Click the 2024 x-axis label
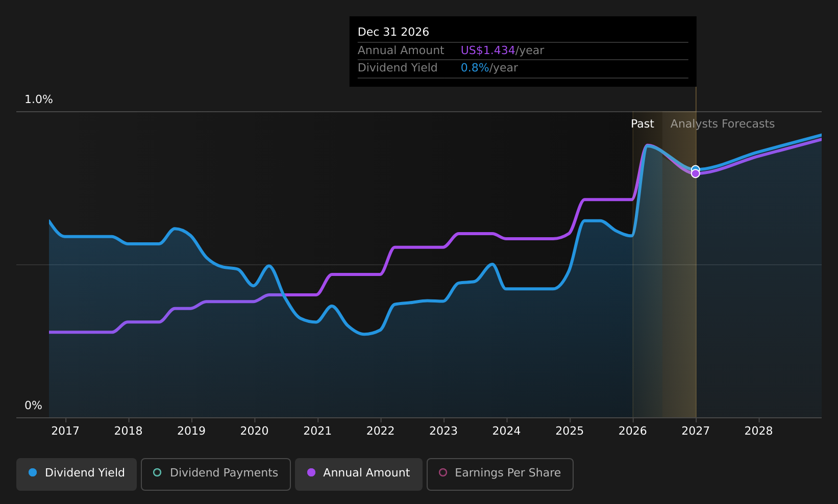 pos(506,431)
